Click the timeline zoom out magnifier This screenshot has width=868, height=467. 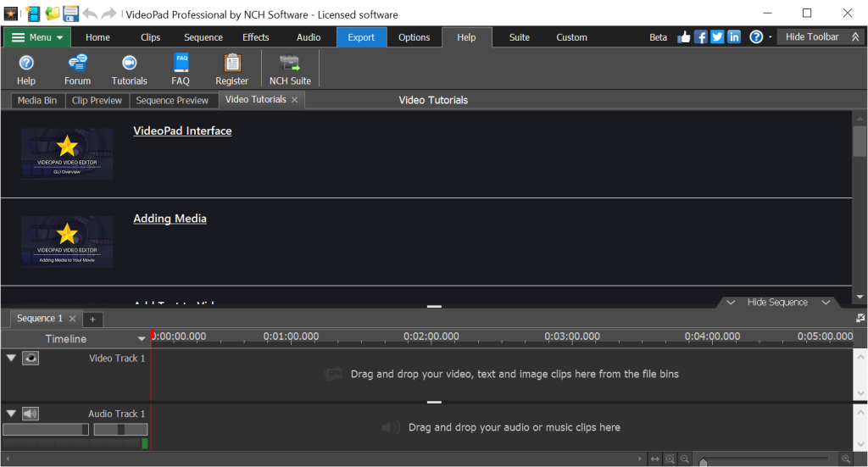pyautogui.click(x=685, y=459)
